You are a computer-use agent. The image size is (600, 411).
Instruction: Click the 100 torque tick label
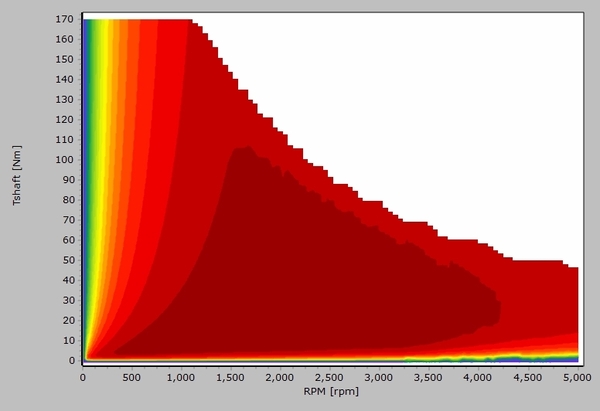pos(65,160)
